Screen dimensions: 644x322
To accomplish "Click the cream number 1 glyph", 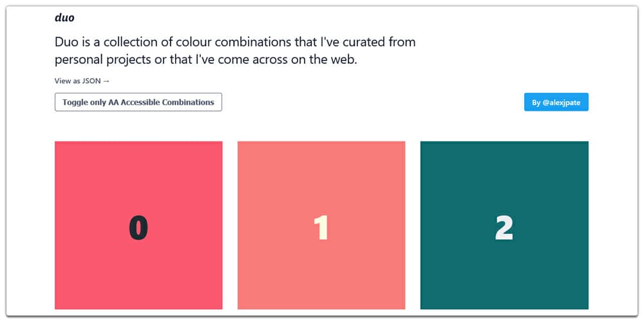I will pyautogui.click(x=321, y=228).
